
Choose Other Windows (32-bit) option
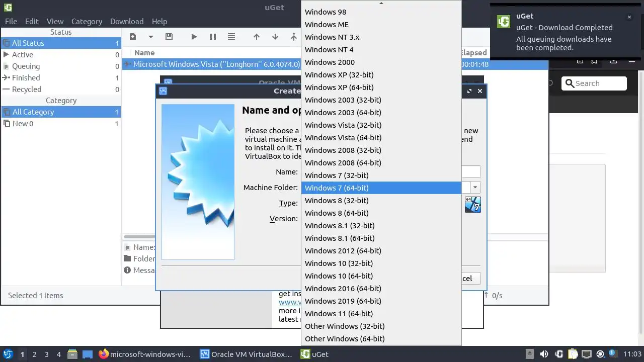click(x=381, y=326)
